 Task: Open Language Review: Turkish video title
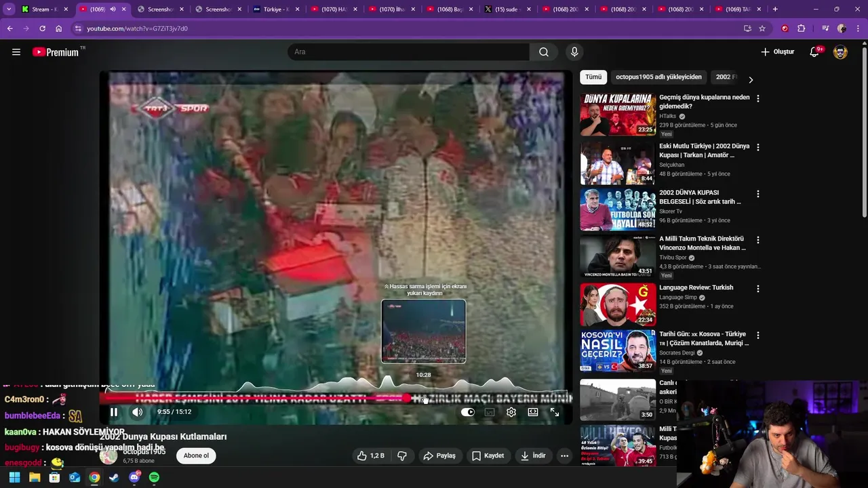pyautogui.click(x=696, y=287)
